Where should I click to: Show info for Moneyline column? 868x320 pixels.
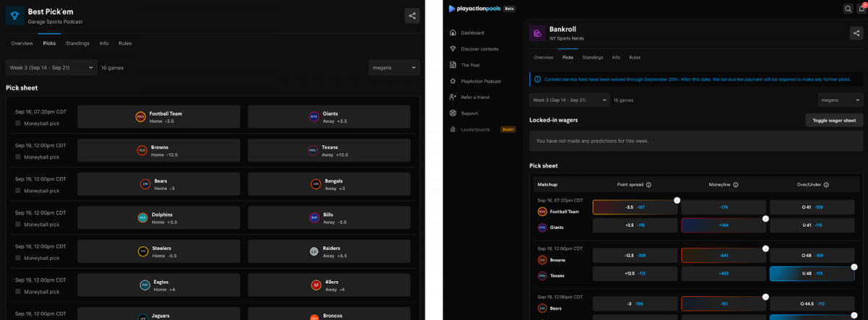(x=736, y=184)
